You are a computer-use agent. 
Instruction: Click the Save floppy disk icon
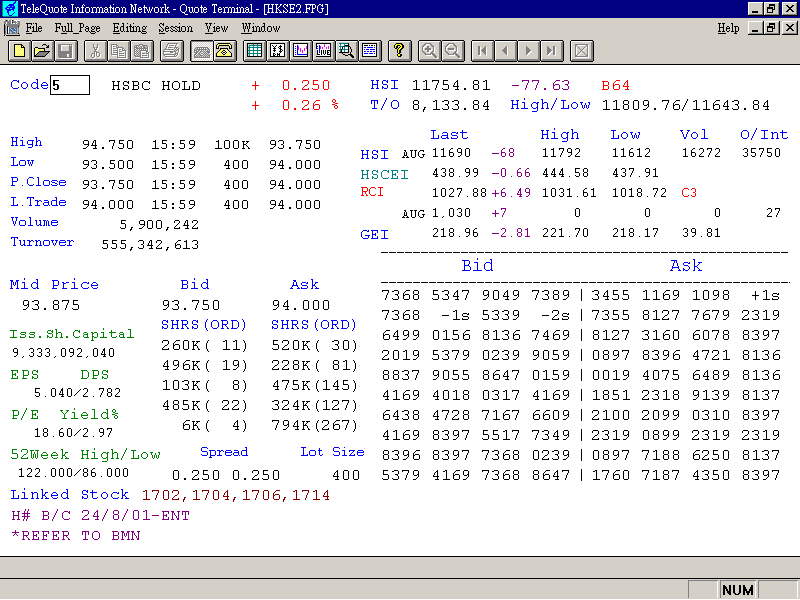[x=66, y=51]
